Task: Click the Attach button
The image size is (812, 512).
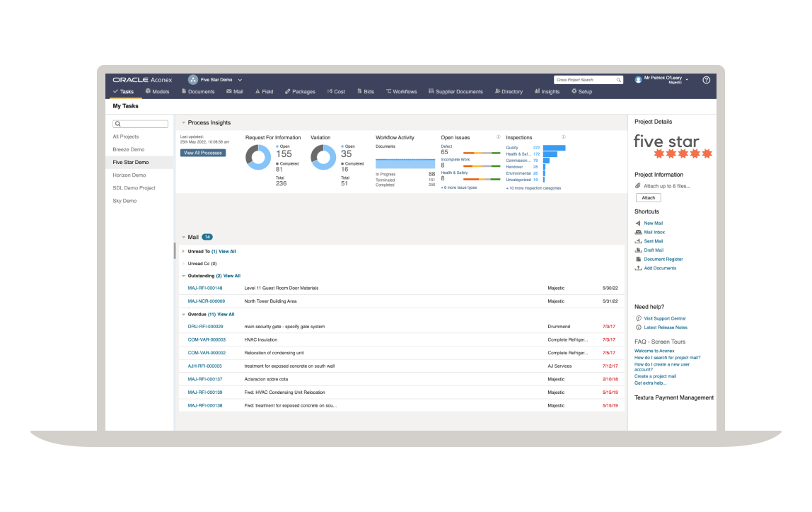Action: pos(649,198)
